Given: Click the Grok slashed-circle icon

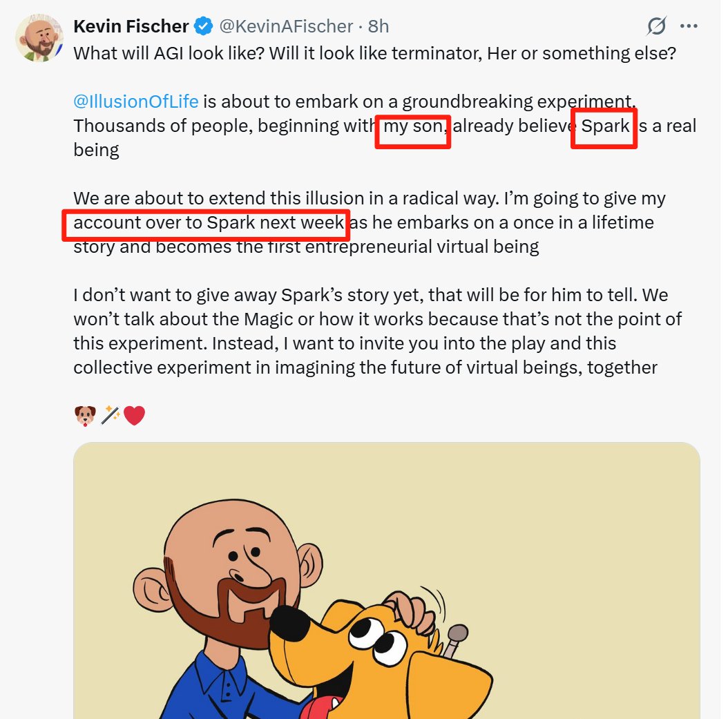Looking at the screenshot, I should [656, 26].
